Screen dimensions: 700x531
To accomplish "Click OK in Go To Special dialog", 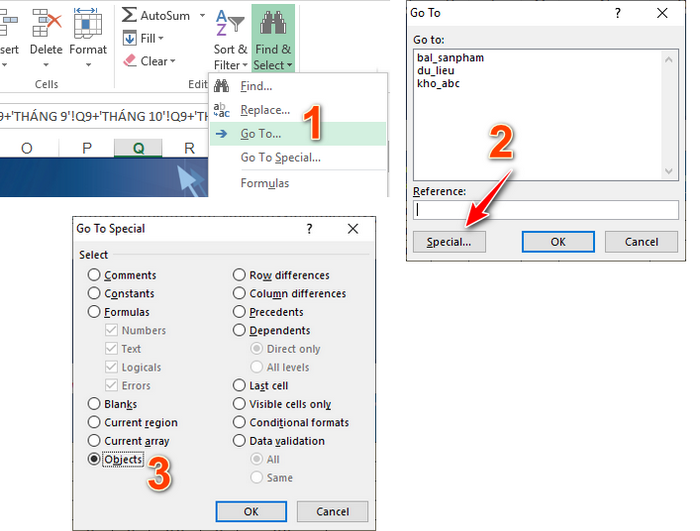I will coord(251,511).
